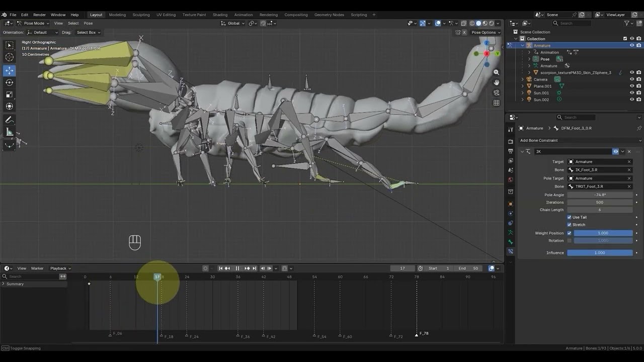The image size is (644, 362).
Task: Switch to the Animation workspace tab
Action: (244, 15)
